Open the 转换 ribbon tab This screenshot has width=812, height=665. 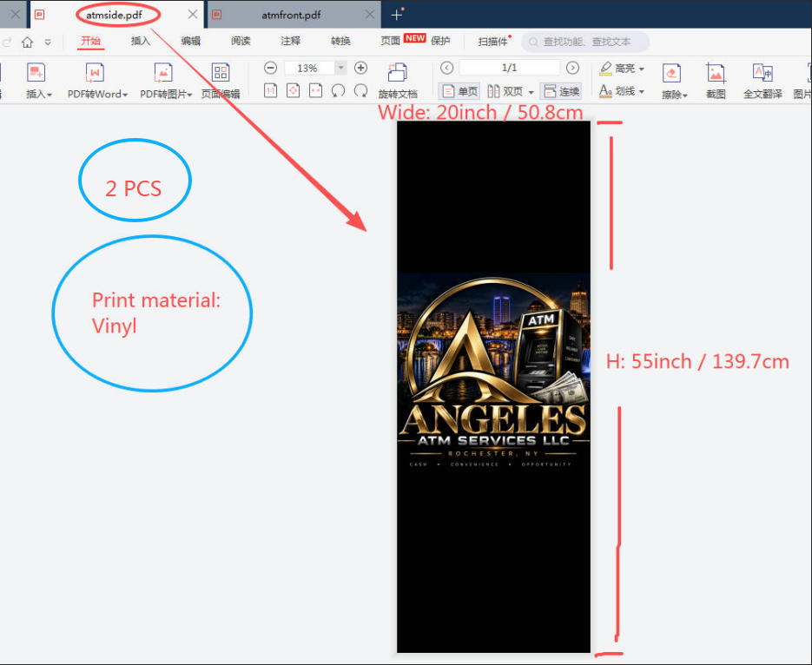[340, 41]
